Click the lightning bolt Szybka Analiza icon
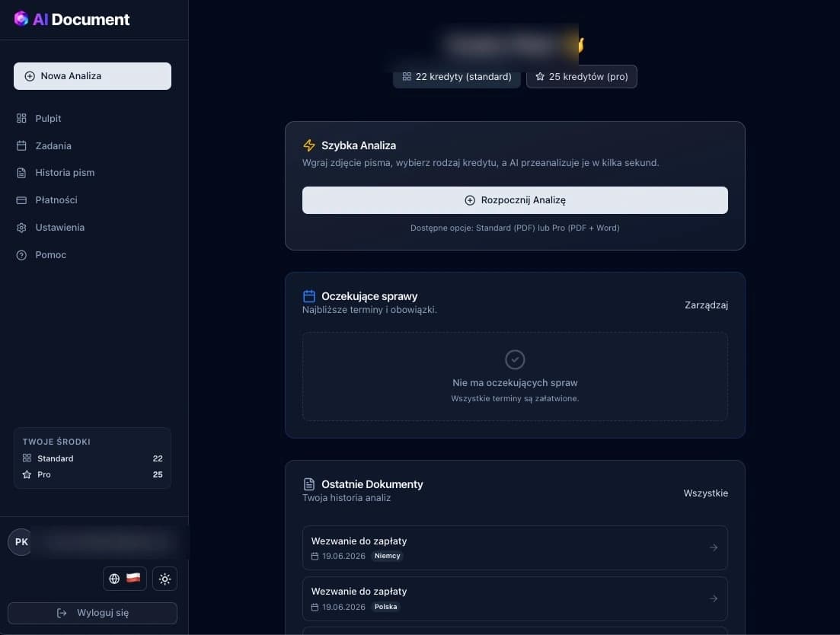The height and width of the screenshot is (635, 840). [309, 145]
